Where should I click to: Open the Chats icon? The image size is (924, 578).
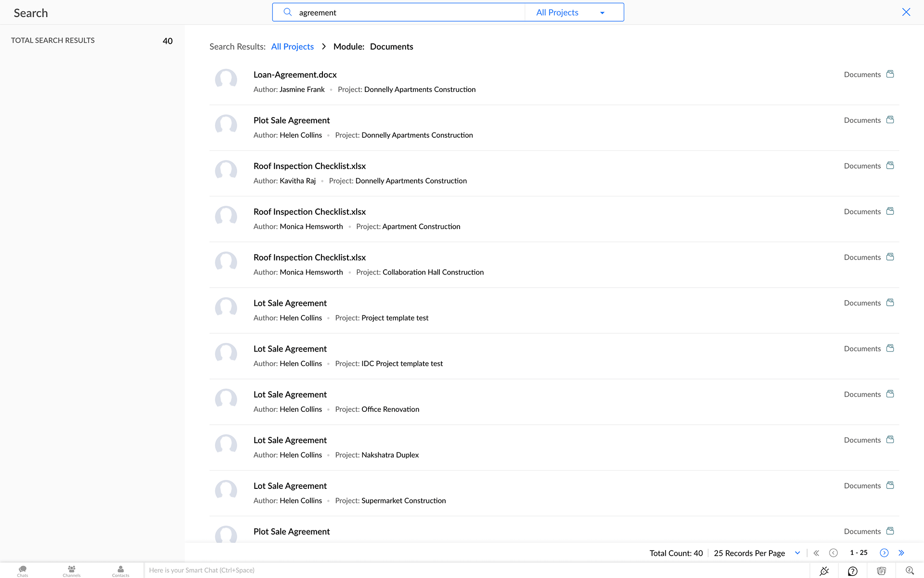pos(23,571)
